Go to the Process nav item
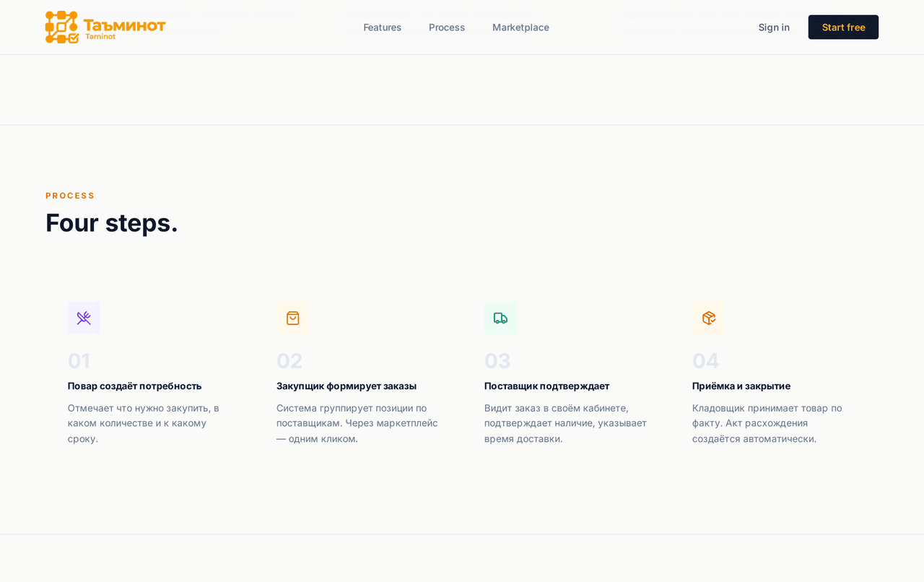 coord(447,27)
